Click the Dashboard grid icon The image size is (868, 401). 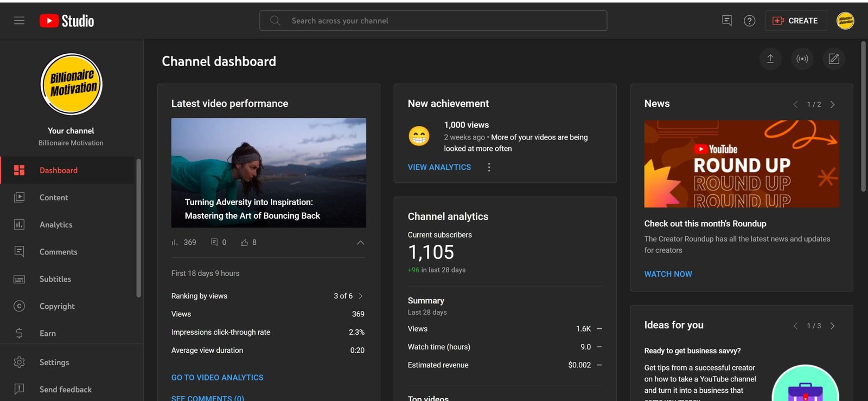[19, 170]
